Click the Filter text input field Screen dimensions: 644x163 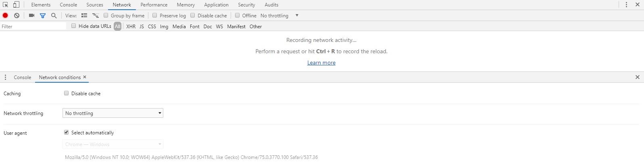33,26
